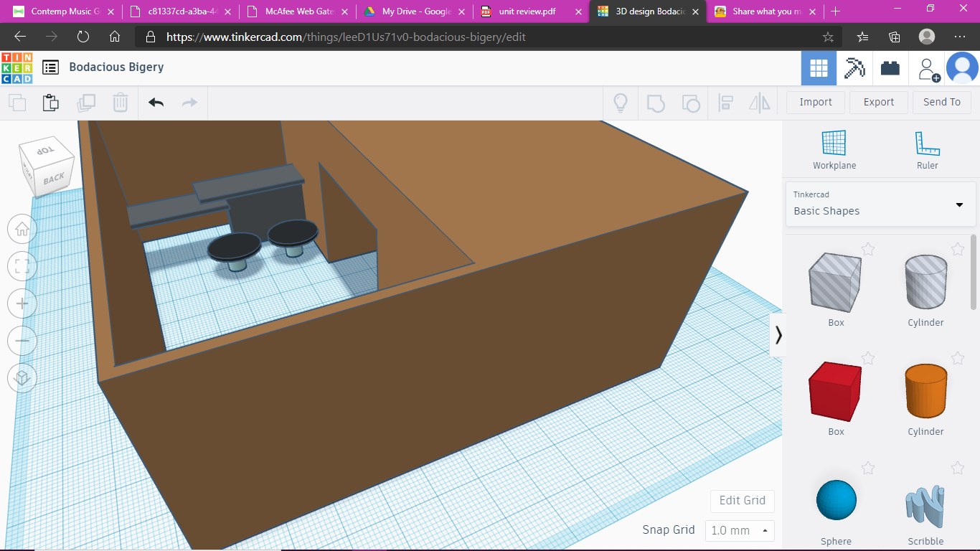Click the Mirror (flip) tool icon
The width and height of the screenshot is (980, 551).
coord(760,103)
